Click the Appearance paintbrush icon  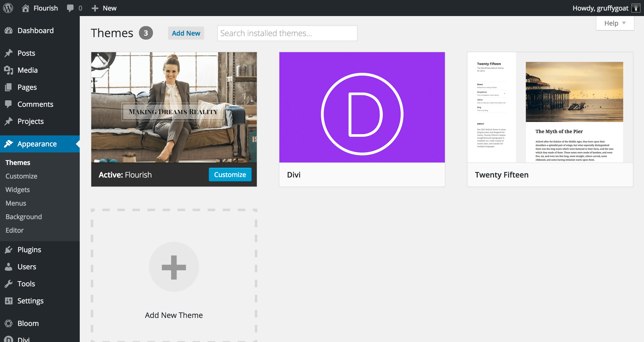pos(9,144)
